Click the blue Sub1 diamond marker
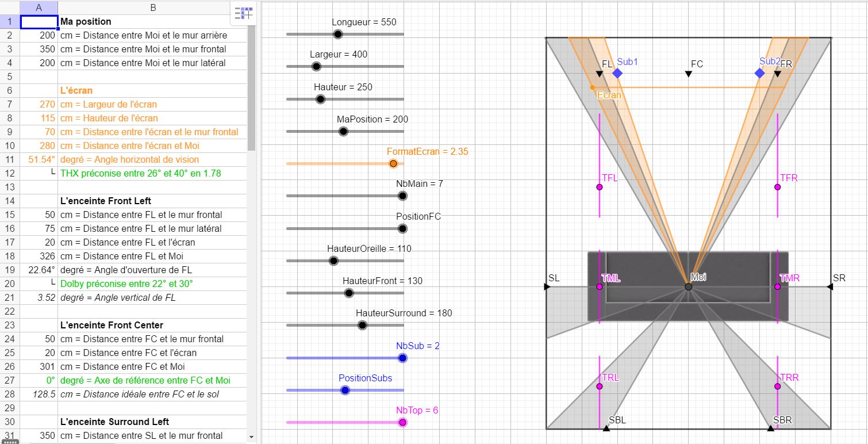This screenshot has width=868, height=444. [x=617, y=73]
